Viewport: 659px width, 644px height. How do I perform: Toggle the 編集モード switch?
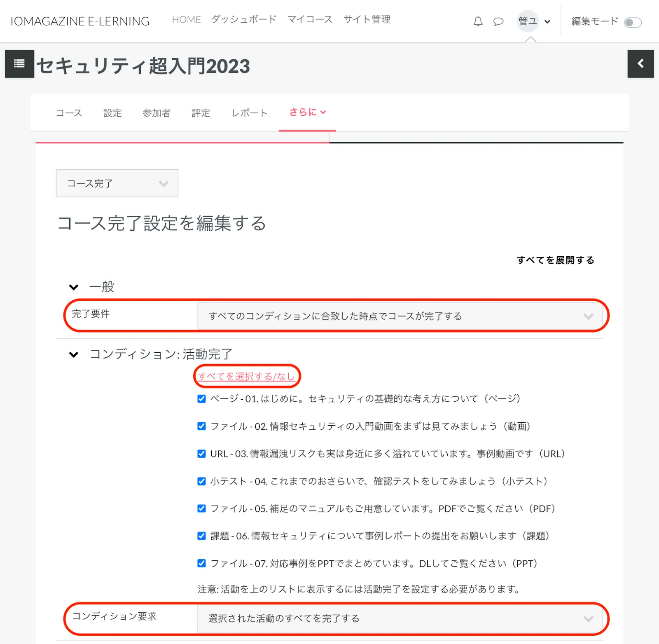[633, 22]
